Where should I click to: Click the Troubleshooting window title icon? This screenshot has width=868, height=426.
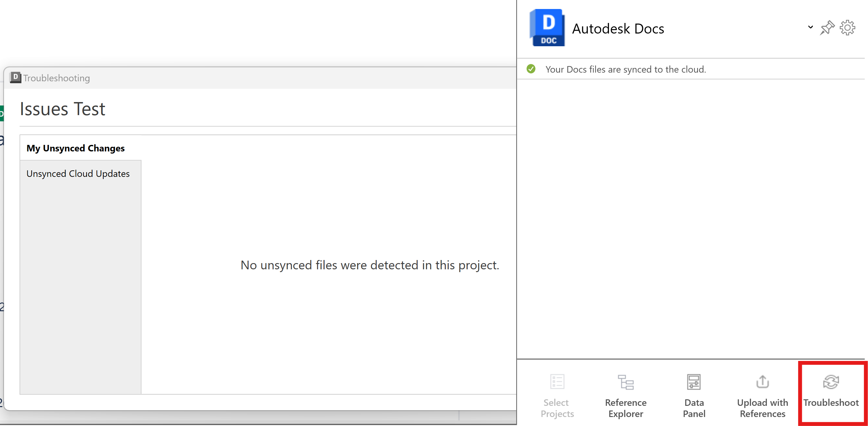coord(16,78)
